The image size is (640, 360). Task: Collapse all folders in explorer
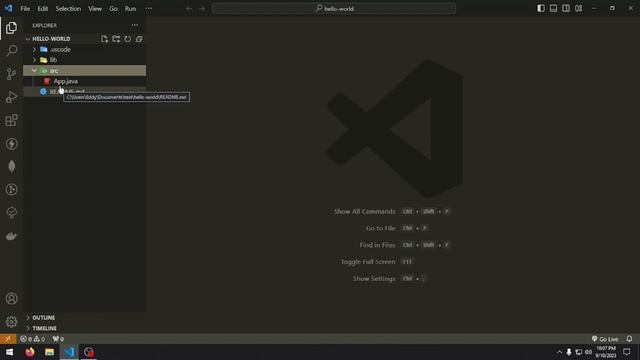139,39
